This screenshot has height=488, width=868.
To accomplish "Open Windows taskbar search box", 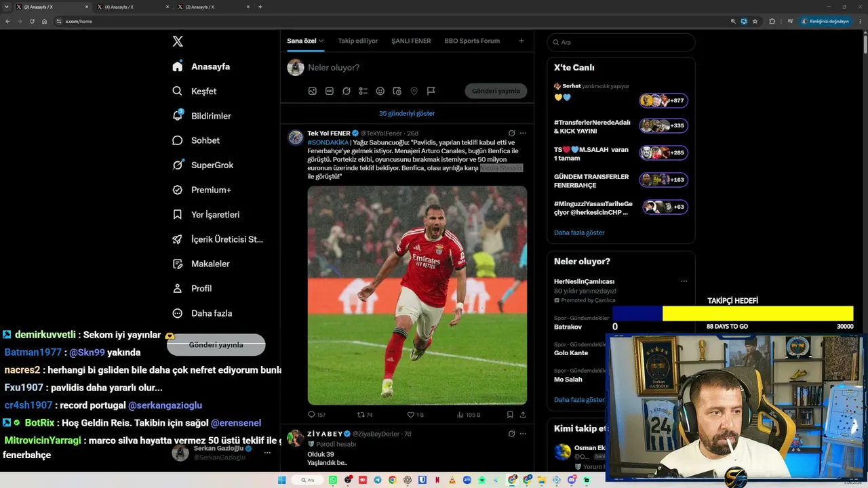I will [x=307, y=480].
